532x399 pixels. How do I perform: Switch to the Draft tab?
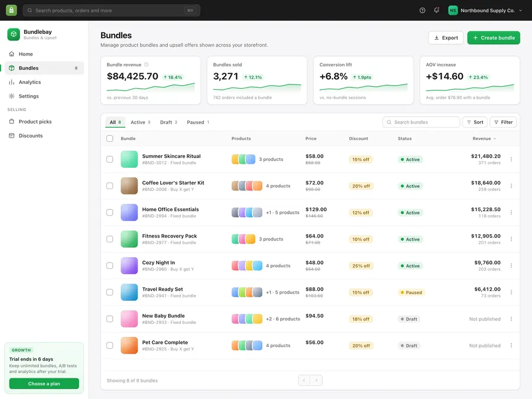click(168, 122)
